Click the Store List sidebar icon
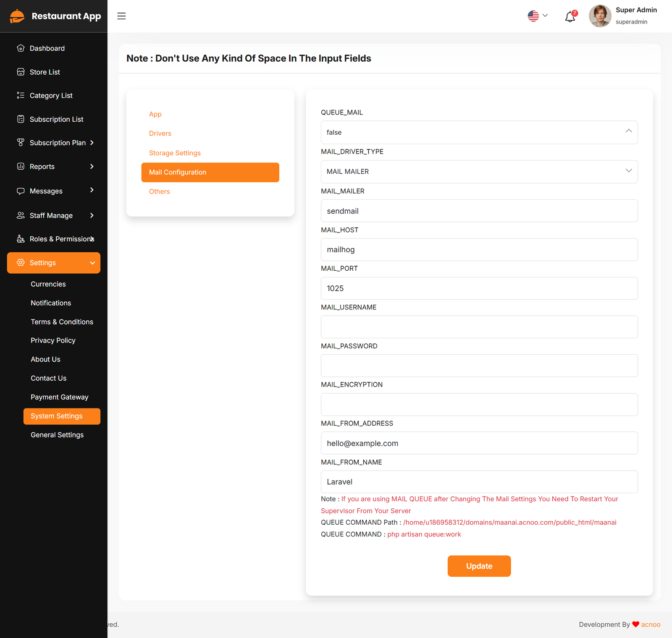 tap(21, 72)
